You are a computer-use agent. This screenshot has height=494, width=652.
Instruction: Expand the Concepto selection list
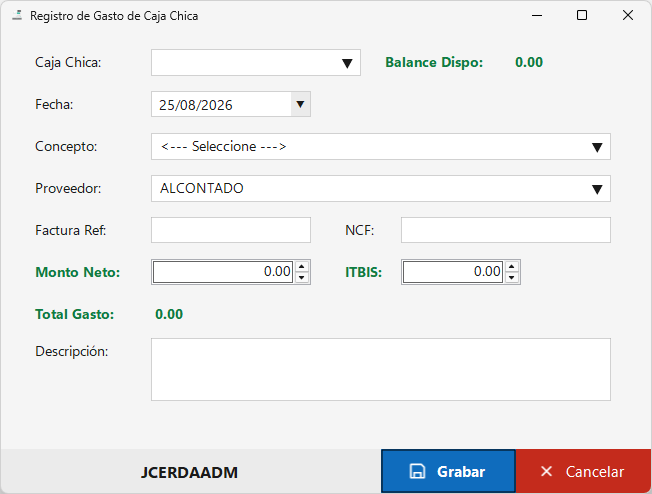click(x=597, y=147)
